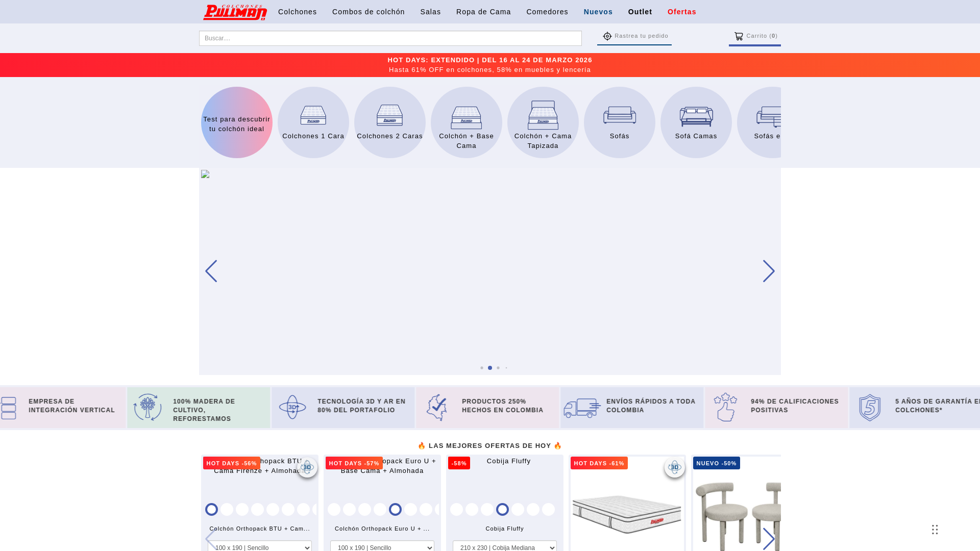The width and height of the screenshot is (980, 551).
Task: Click the Colombia map icon
Action: (437, 407)
